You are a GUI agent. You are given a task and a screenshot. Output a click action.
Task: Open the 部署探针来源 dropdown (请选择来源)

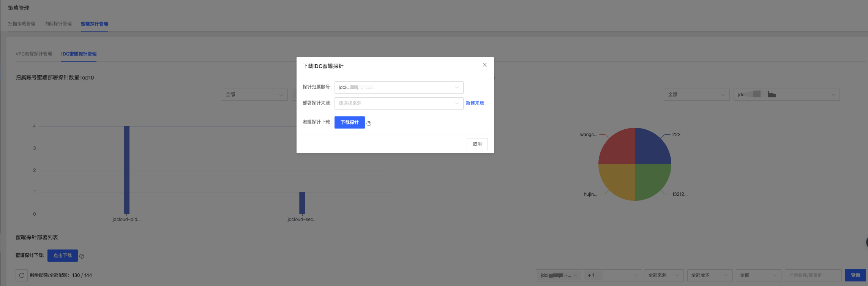coord(399,103)
